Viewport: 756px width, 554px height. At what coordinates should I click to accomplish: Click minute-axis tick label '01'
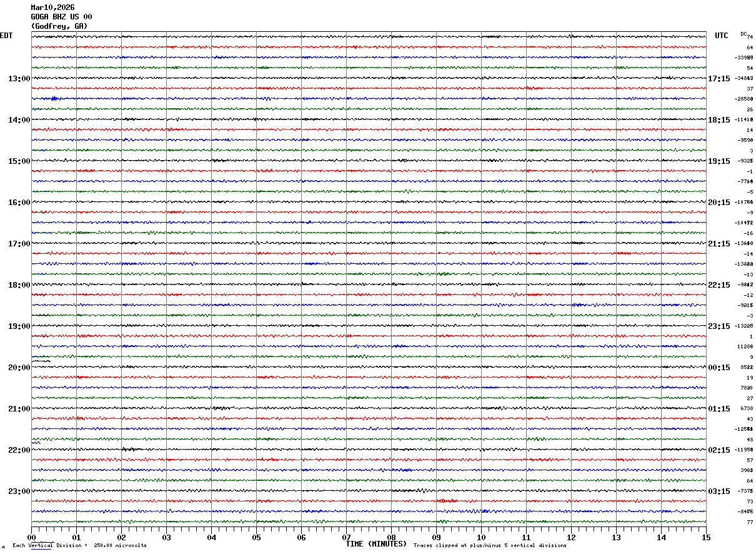76,537
